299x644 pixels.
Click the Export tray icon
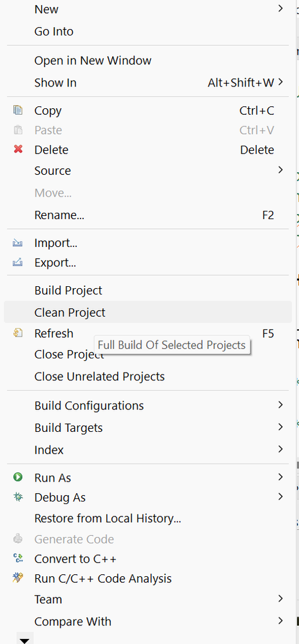17,262
